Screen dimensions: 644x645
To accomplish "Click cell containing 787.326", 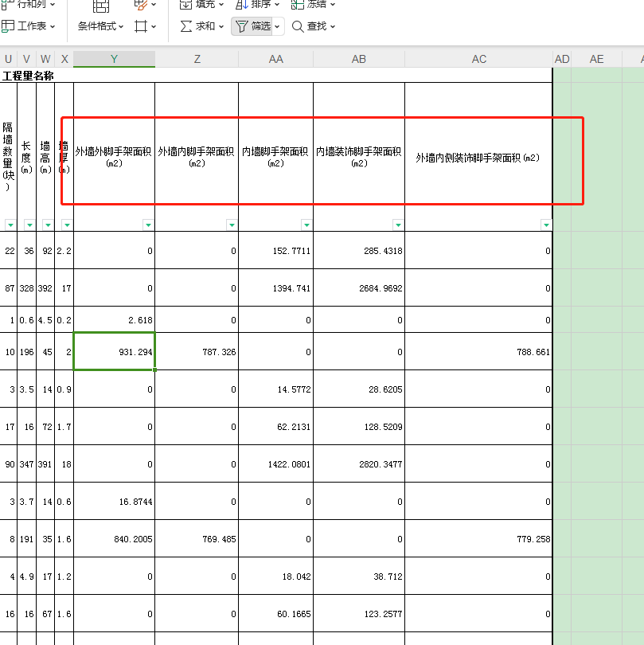I will tap(197, 351).
